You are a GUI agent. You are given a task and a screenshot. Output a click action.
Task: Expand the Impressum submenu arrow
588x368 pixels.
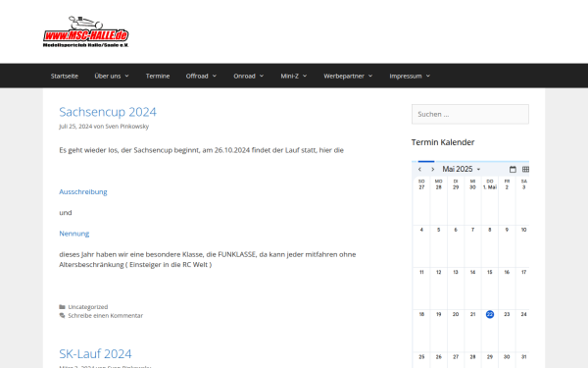428,76
